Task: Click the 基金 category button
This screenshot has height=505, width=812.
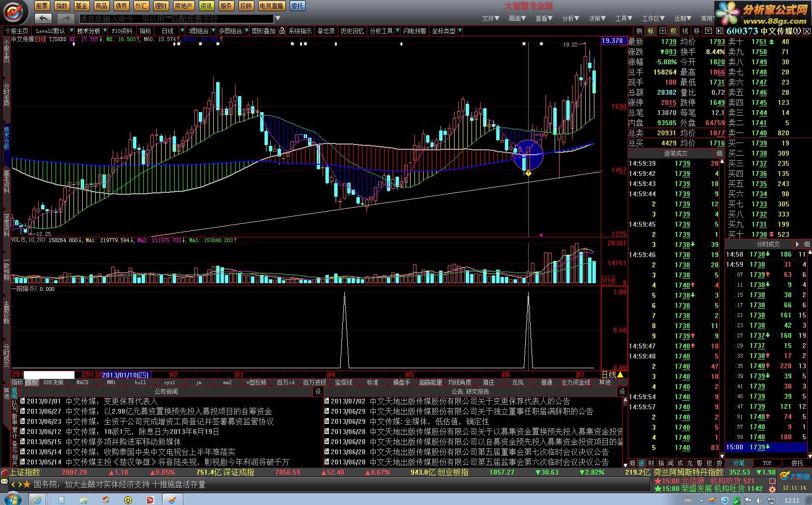Action: [81, 6]
